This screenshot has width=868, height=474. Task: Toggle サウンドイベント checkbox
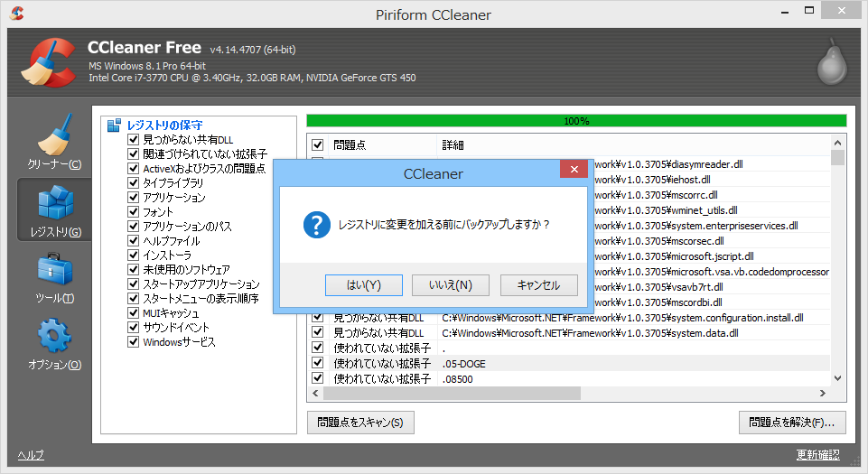click(x=133, y=328)
